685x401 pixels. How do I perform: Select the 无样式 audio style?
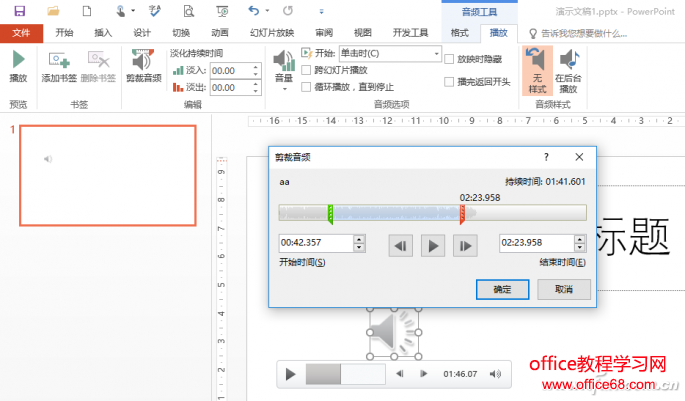(537, 70)
